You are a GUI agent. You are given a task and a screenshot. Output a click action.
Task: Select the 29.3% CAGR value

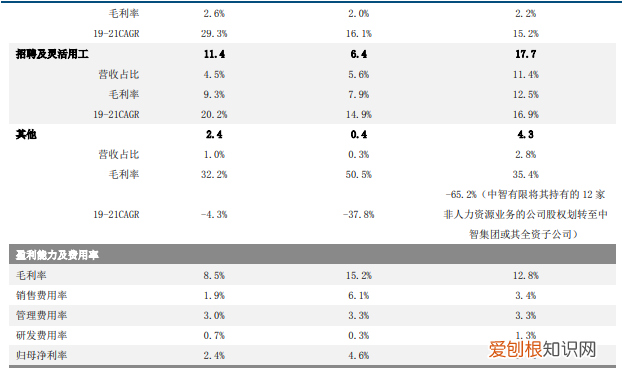(214, 34)
